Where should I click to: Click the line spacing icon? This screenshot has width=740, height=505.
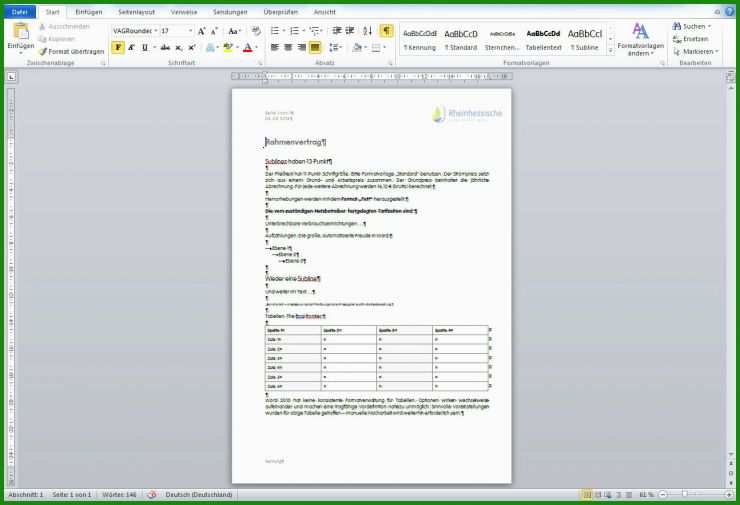(334, 48)
